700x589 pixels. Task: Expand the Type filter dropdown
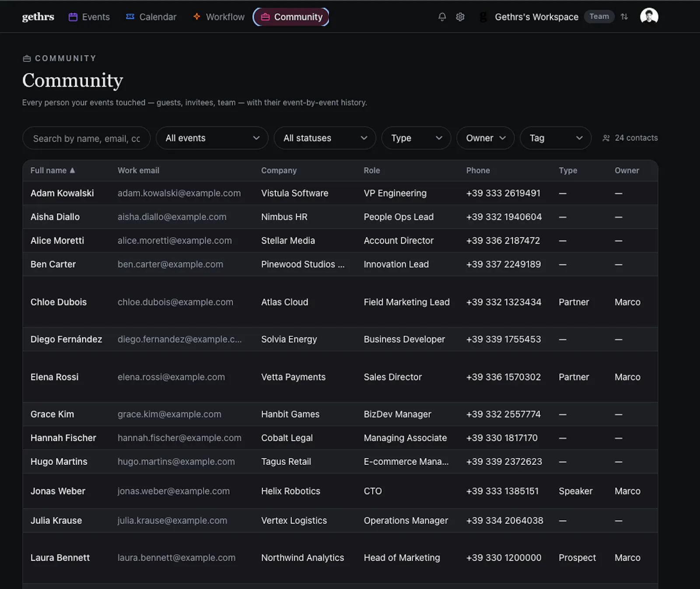(416, 138)
